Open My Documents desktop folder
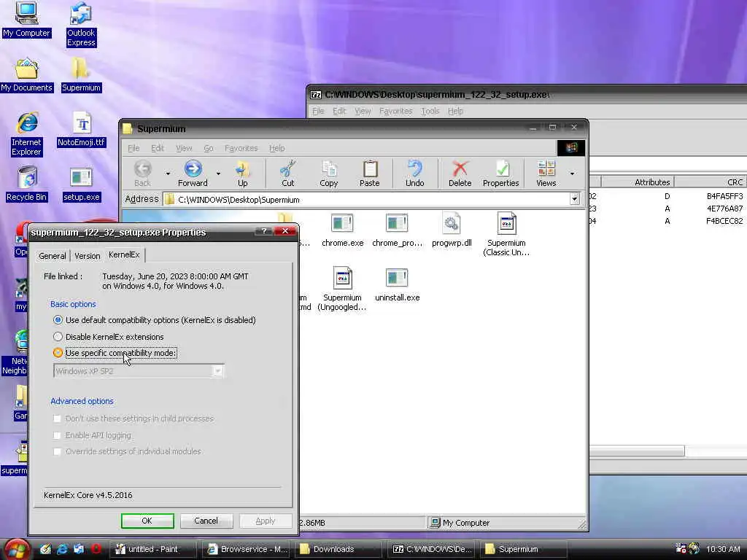Viewport: 747px width, 560px height. point(26,75)
